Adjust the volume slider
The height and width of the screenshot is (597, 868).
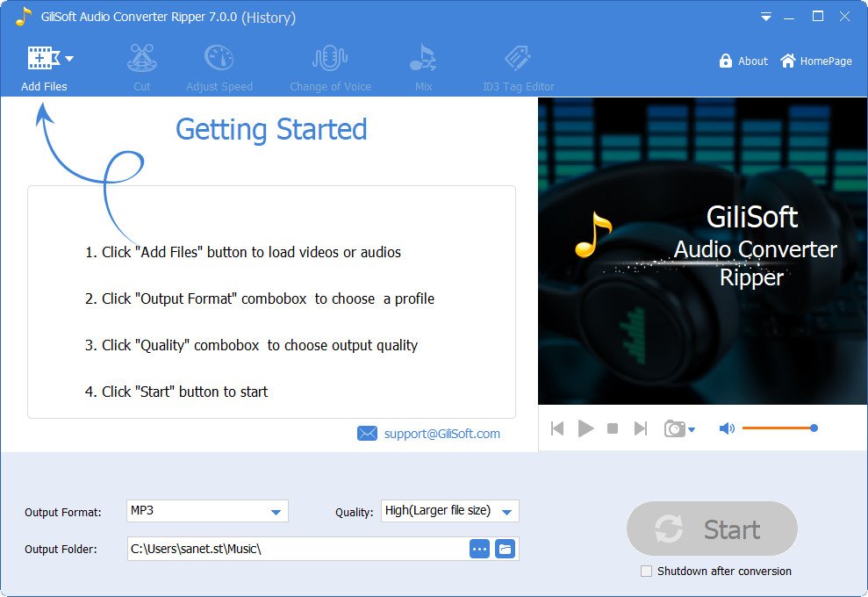tap(778, 428)
